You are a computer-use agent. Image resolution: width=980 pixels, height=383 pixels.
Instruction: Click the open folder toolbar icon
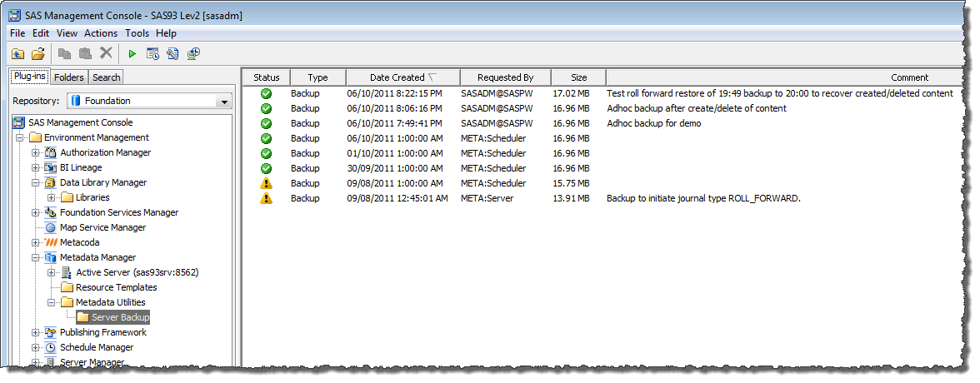(x=38, y=54)
